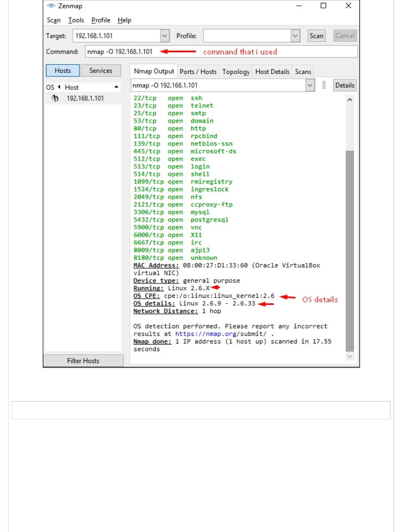Open the Scan menu
The width and height of the screenshot is (402, 532).
pos(54,20)
